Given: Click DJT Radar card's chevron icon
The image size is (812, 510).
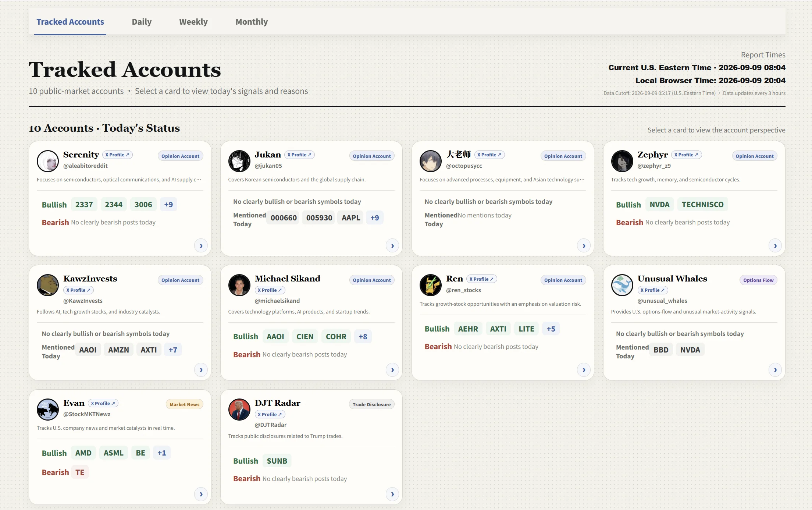Looking at the screenshot, I should (392, 494).
